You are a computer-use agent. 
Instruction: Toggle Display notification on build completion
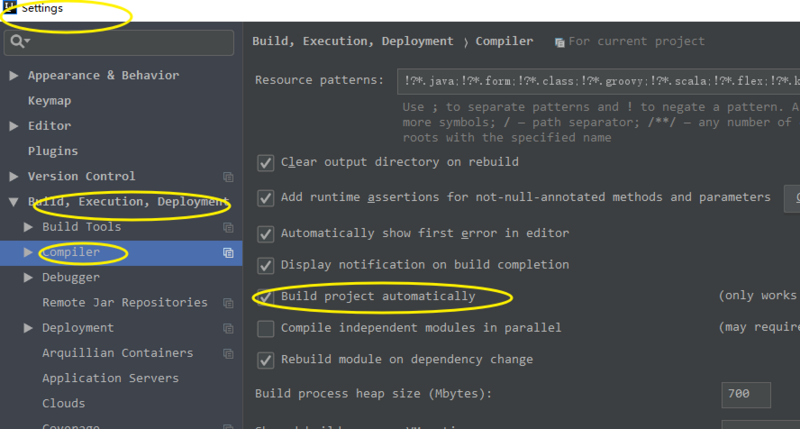pyautogui.click(x=265, y=265)
